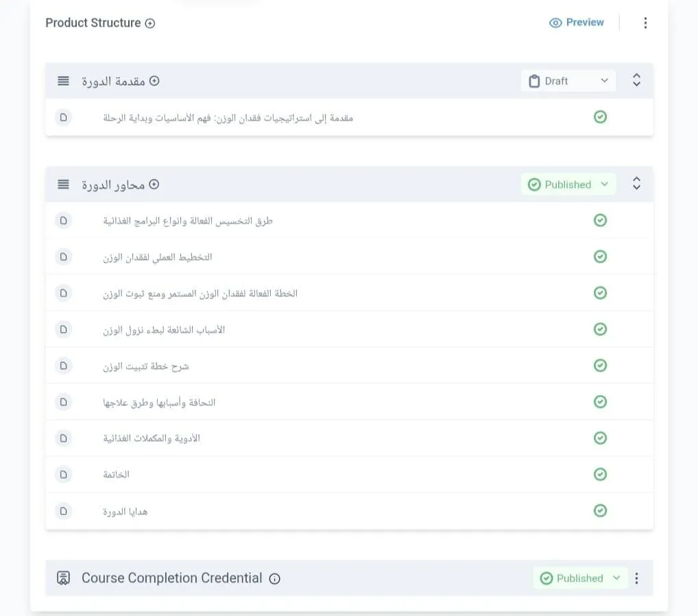Open the Draft status dropdown
The image size is (698, 616).
coord(568,81)
